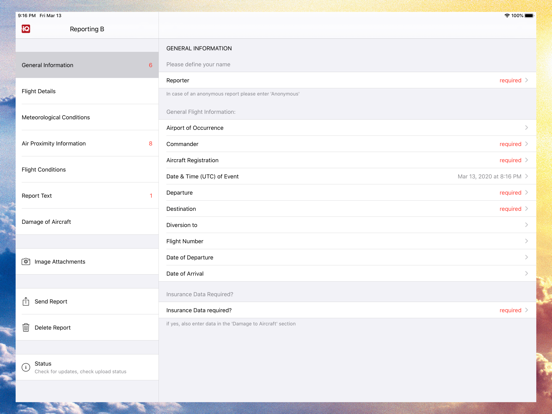
Task: Check the Wi-Fi status icon
Action: click(x=507, y=15)
